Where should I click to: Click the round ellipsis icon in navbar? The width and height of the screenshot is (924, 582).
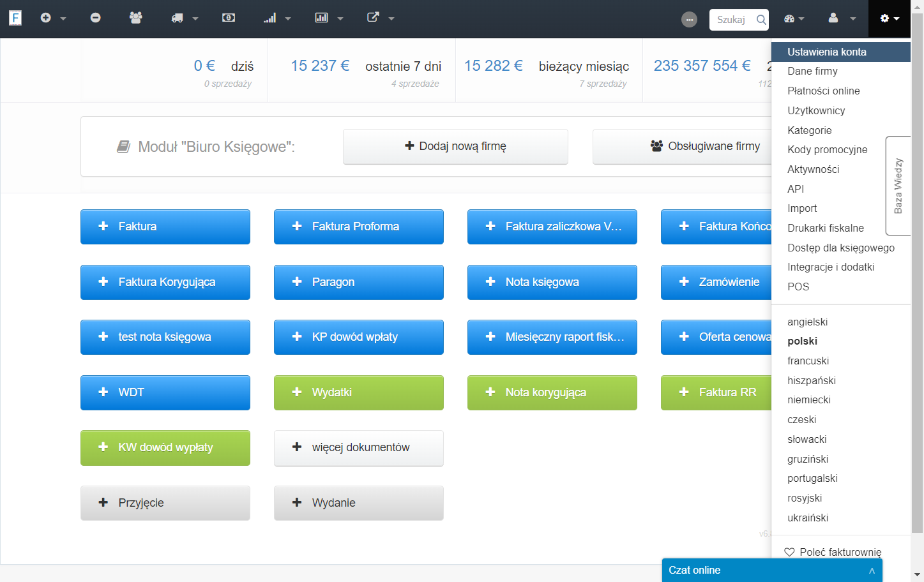coord(689,20)
